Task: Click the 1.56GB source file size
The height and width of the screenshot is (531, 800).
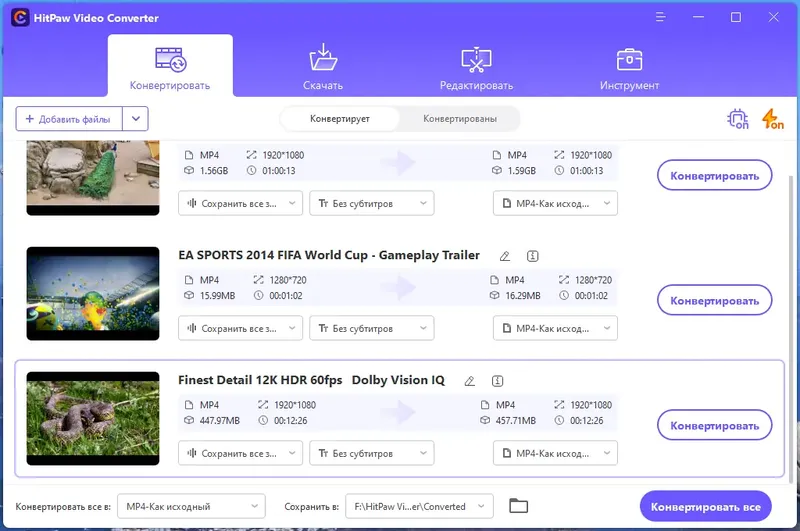Action: 214,171
